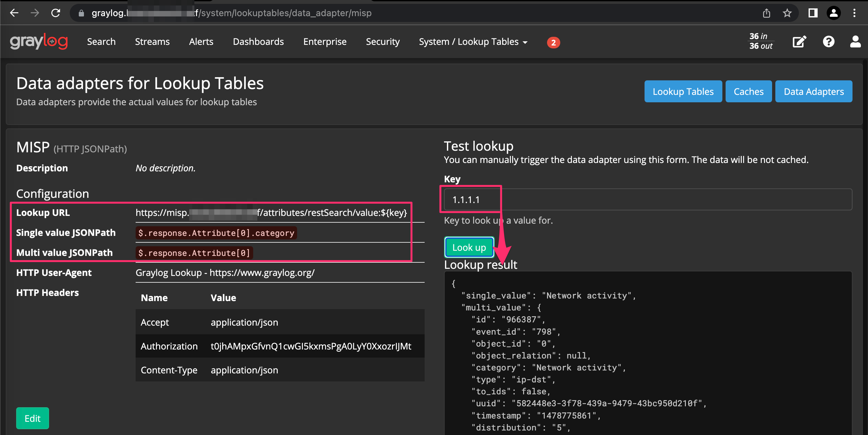Viewport: 868px width, 435px height.
Task: Click the throughput counter showing 36 in 36 out
Action: click(761, 41)
